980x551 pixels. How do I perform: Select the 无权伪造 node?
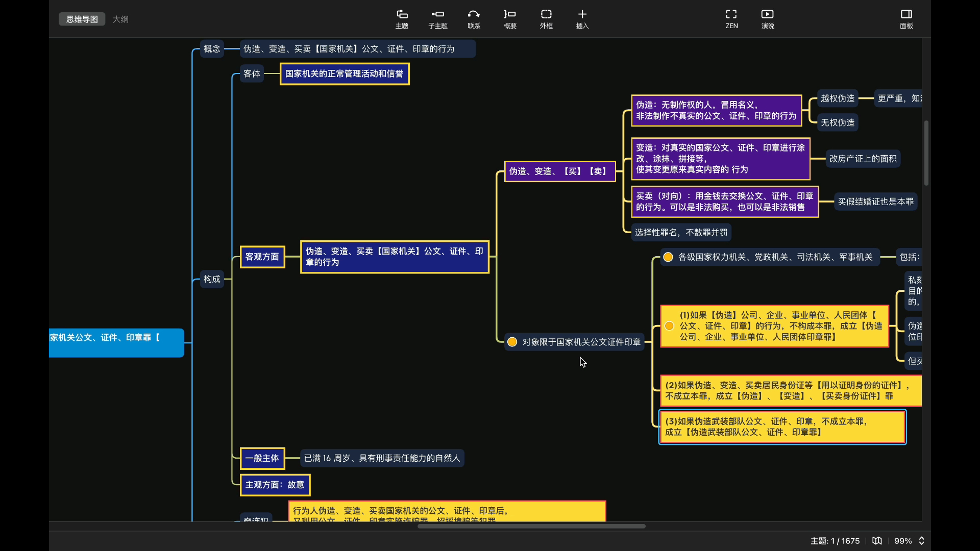(838, 122)
